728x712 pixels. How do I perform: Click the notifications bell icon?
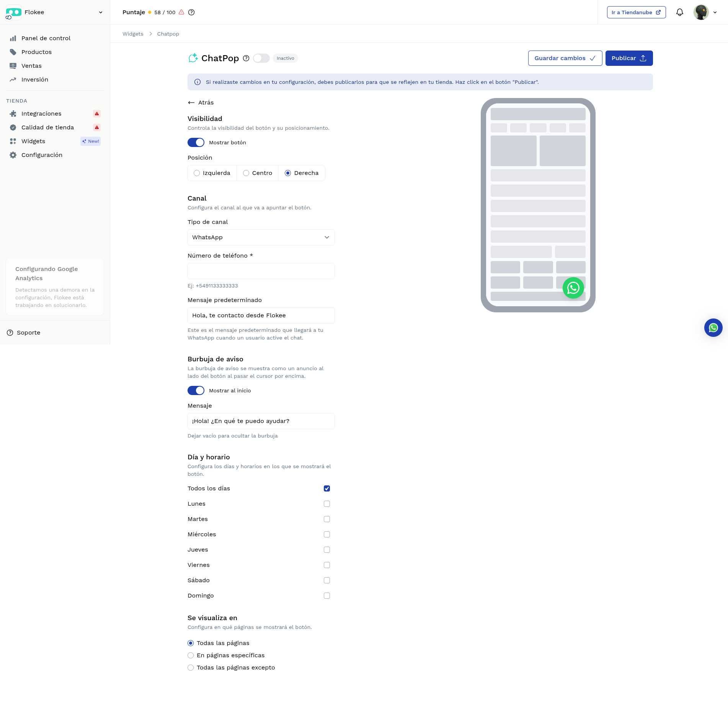click(x=679, y=12)
